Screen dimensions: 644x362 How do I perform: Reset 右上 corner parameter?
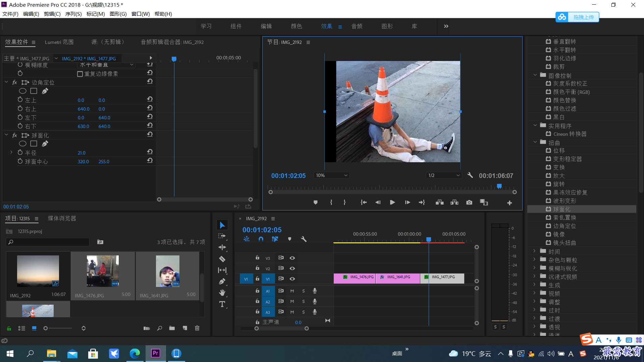point(150,108)
